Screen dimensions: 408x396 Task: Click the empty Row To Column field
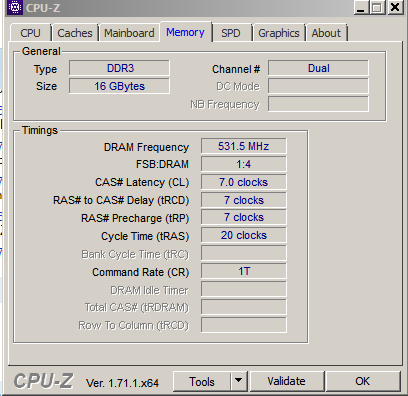point(244,325)
